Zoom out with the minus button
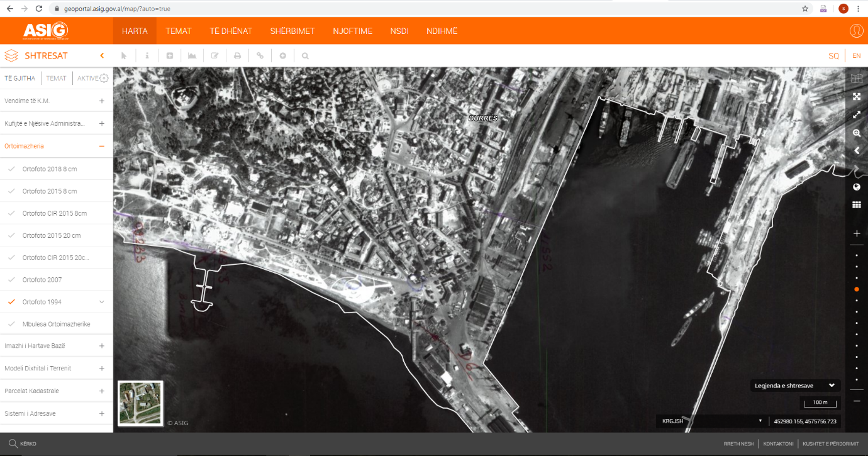This screenshot has height=456, width=868. click(x=857, y=401)
